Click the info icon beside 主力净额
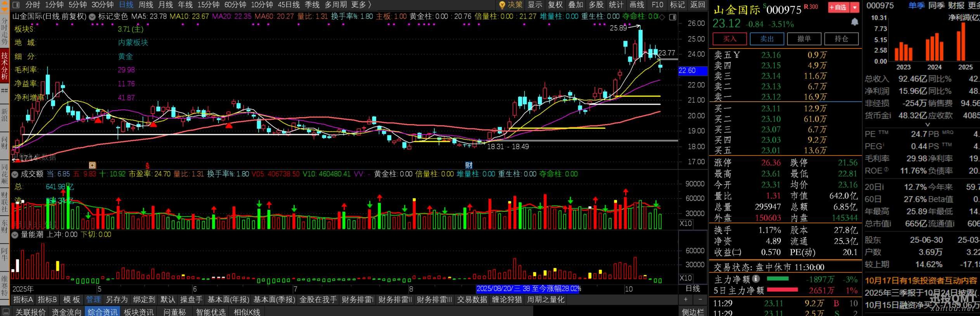Viewport: 980px width, 316px height. pyautogui.click(x=756, y=278)
